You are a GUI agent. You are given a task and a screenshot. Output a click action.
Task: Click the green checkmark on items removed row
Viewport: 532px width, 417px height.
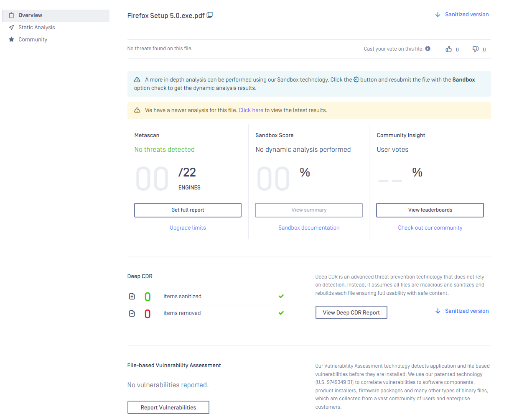tap(281, 313)
